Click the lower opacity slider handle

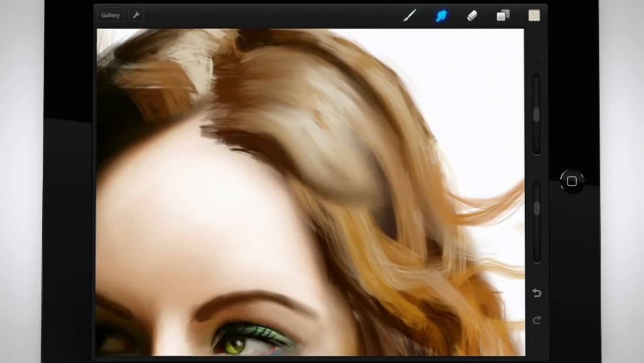click(537, 208)
